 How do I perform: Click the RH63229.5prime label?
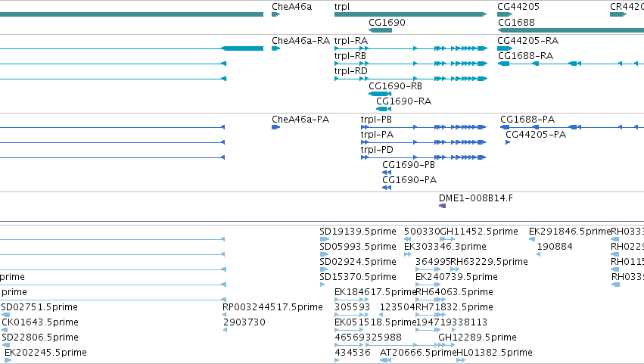(489, 262)
